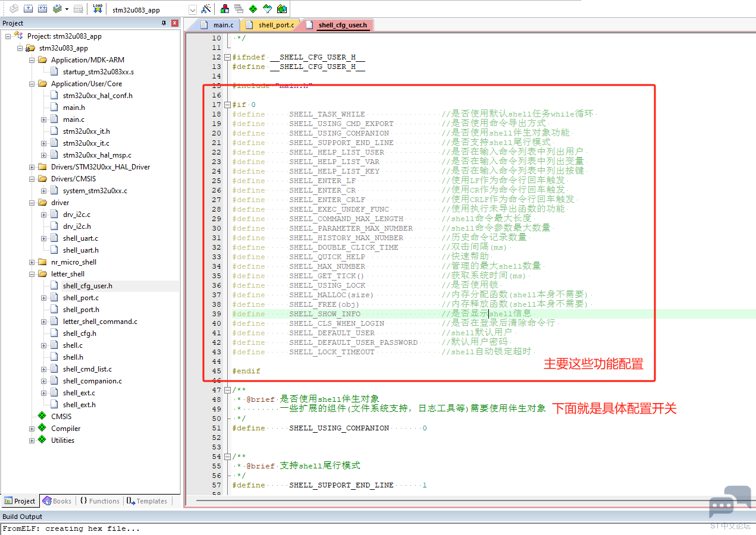Expand the shell_companion.c node

click(43, 381)
